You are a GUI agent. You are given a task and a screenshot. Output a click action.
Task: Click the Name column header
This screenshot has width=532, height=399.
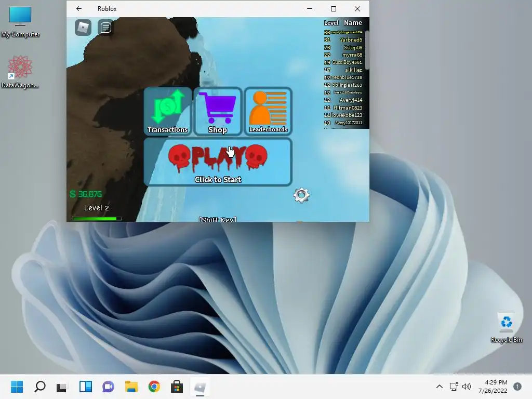click(x=353, y=23)
